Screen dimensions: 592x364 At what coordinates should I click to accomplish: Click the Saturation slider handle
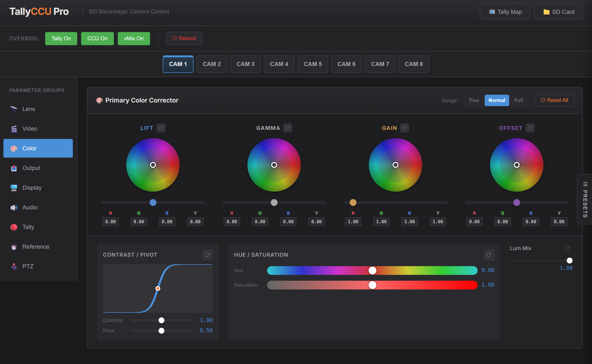[x=372, y=285]
